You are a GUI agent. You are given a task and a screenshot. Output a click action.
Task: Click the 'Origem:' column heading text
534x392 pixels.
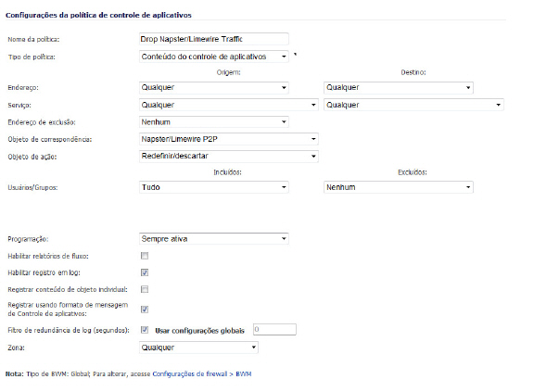228,72
